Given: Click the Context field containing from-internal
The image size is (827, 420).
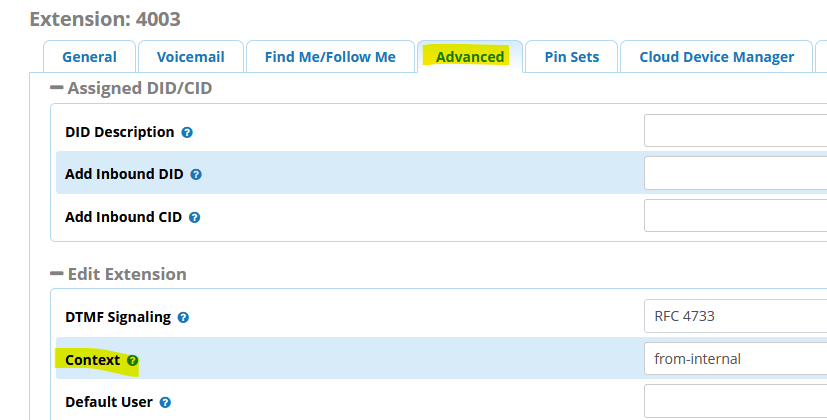Looking at the screenshot, I should [735, 358].
